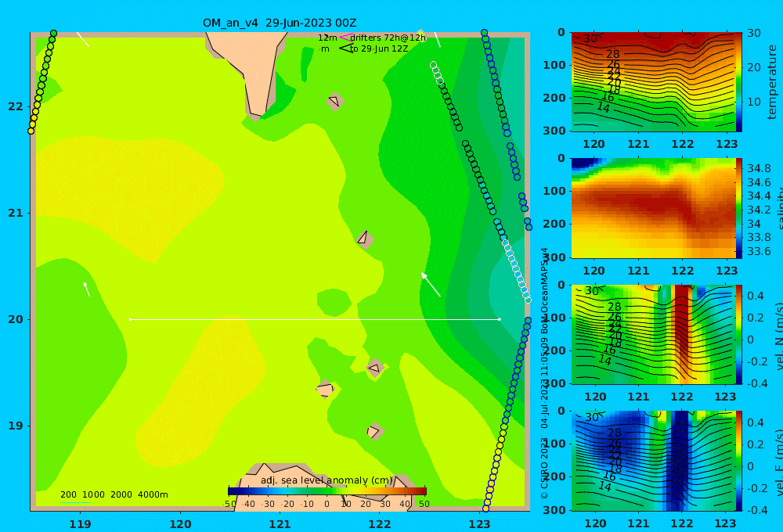
Task: Click the vel. N colorbar strip
Action: pyautogui.click(x=739, y=334)
